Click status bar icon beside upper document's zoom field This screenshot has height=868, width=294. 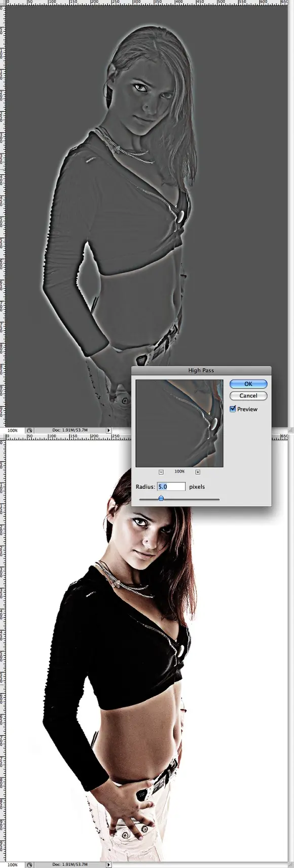(29, 430)
